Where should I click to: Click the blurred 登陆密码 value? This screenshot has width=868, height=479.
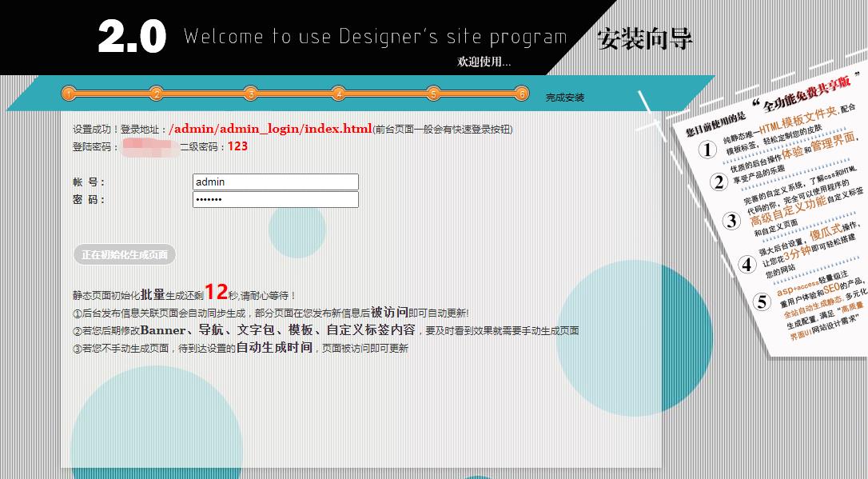(150, 147)
